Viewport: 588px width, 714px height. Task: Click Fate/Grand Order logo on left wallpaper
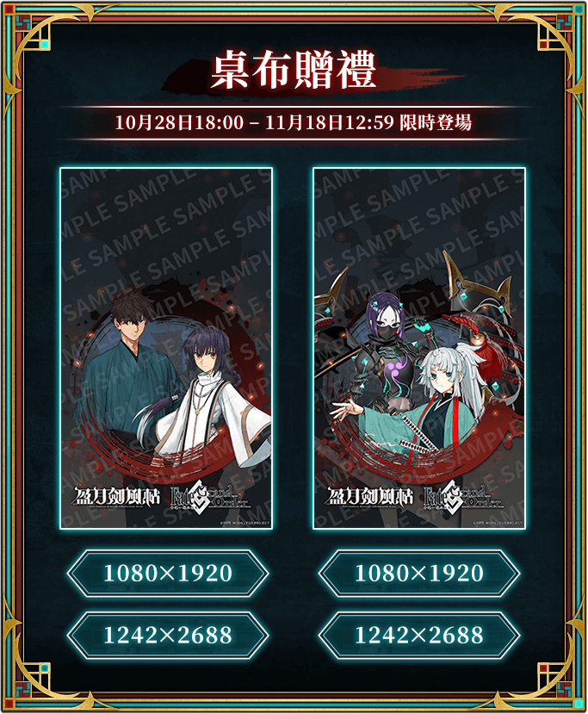(210, 497)
